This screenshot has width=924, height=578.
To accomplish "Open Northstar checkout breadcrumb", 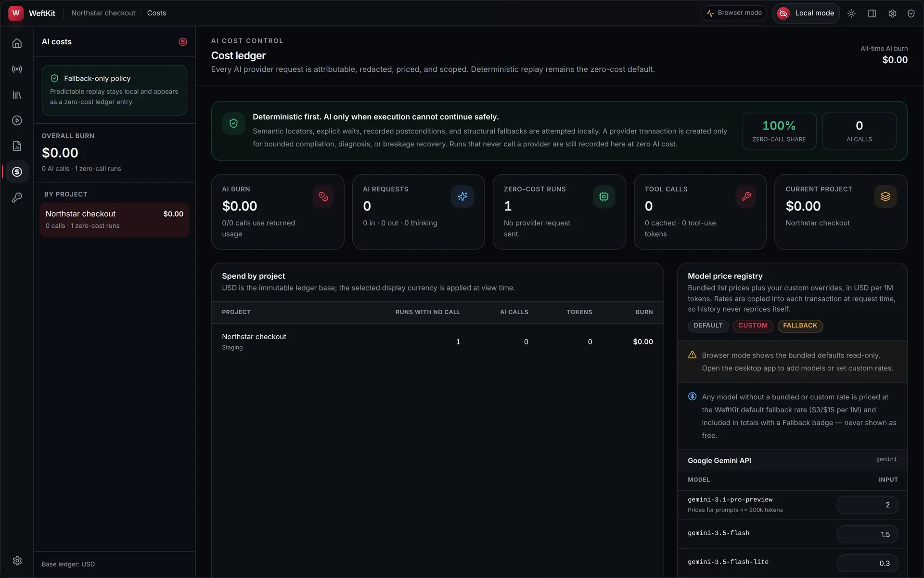I will click(103, 13).
